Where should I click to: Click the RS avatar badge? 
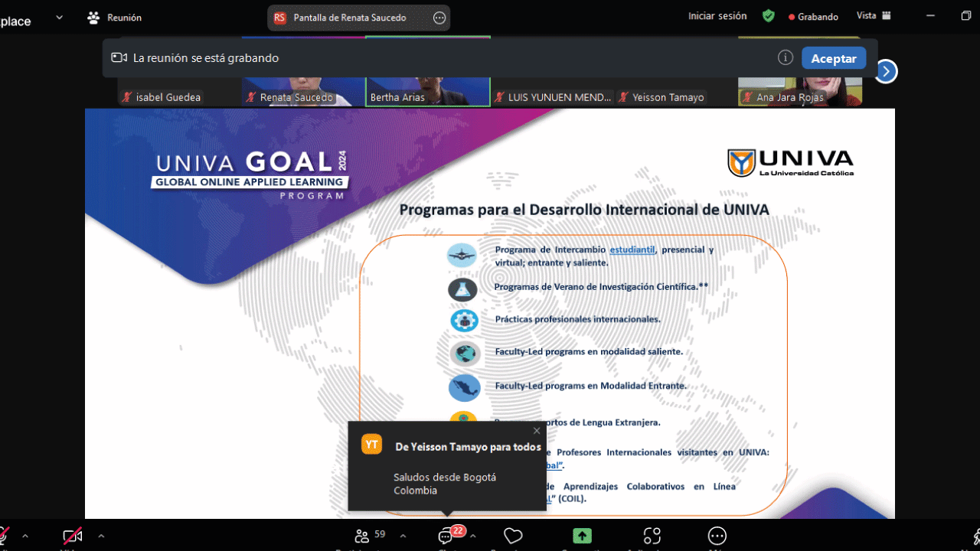coord(279,18)
